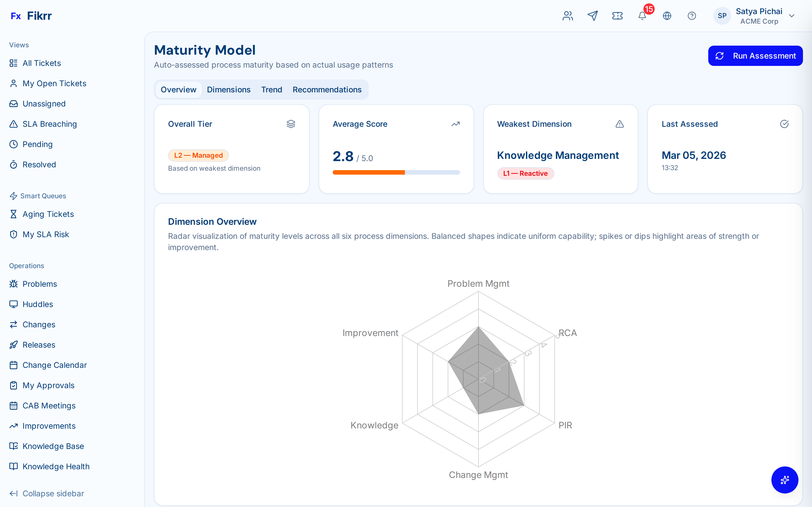
Task: Click the Releases rocket icon
Action: point(14,345)
